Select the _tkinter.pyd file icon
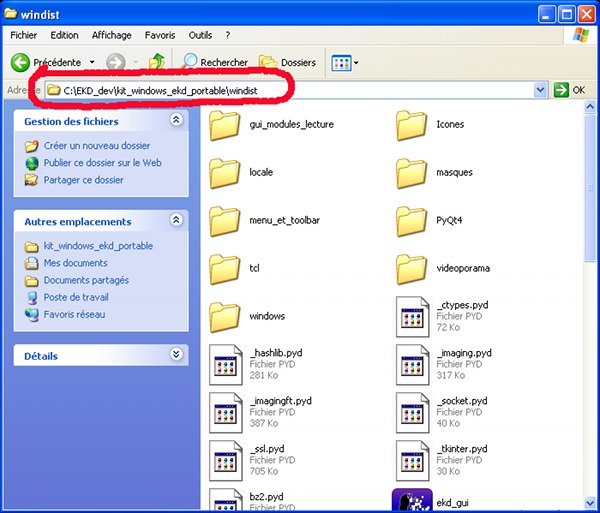The image size is (600, 513). pos(412,461)
